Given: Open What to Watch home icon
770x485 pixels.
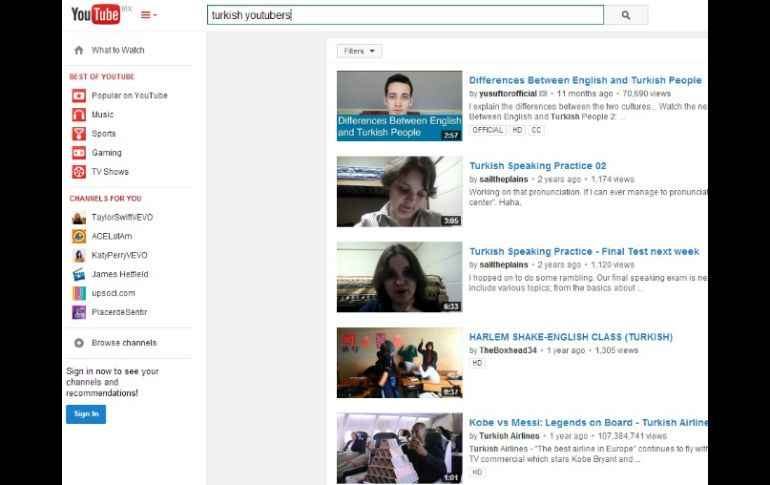Looking at the screenshot, I should pyautogui.click(x=79, y=50).
